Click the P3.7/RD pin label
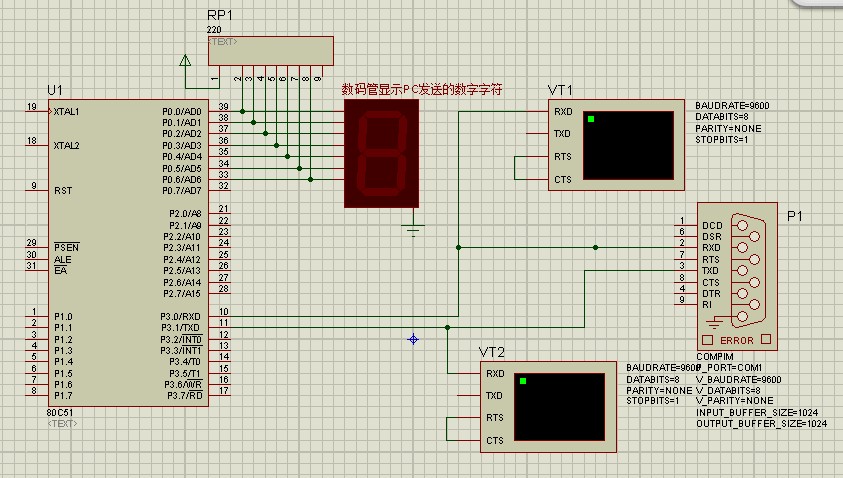 pyautogui.click(x=184, y=396)
